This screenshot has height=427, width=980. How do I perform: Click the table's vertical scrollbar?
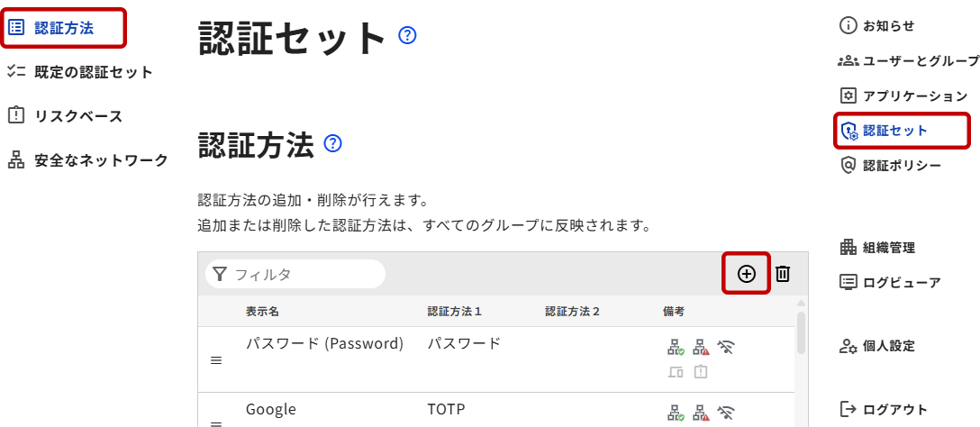801,335
